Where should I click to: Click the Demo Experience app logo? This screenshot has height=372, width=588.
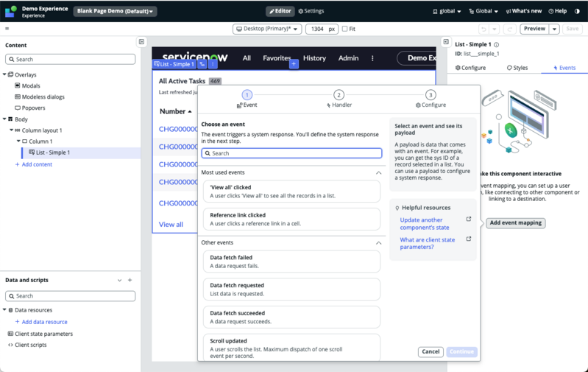11,11
